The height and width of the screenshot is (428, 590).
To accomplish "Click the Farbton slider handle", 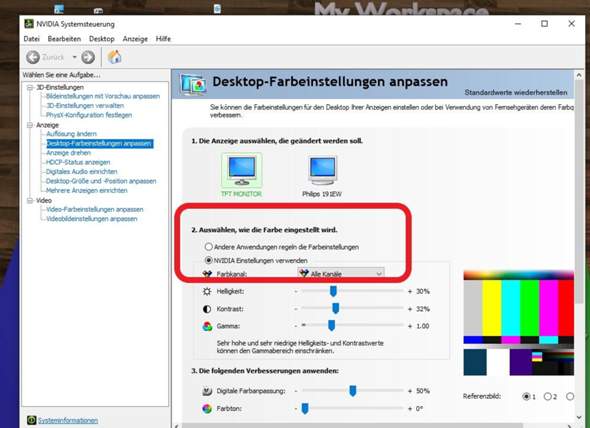I will pyautogui.click(x=305, y=408).
